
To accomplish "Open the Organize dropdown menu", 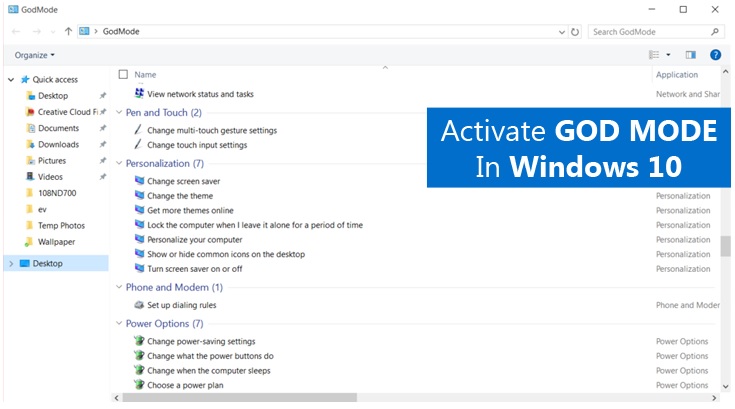I will [x=35, y=55].
